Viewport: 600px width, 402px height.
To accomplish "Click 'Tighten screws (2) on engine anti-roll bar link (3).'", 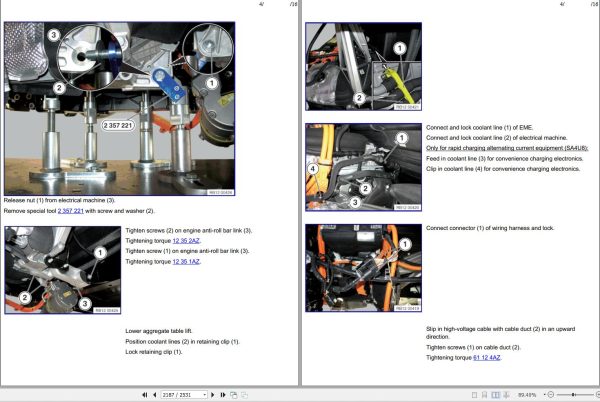I will (189, 230).
